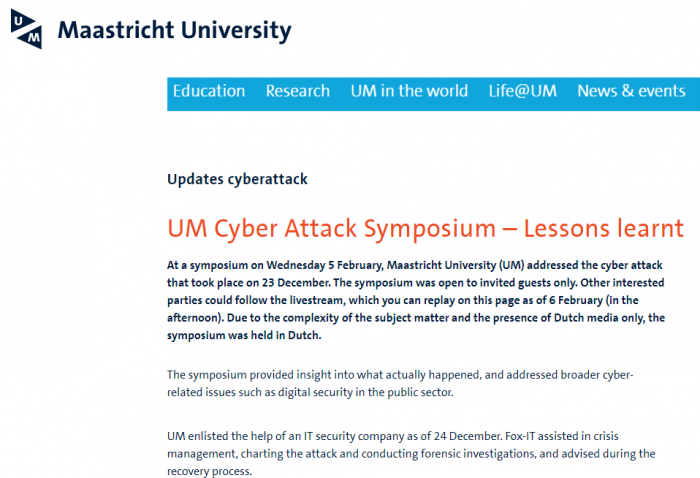Open the News & events menu
Viewport: 700px width, 478px height.
(631, 91)
